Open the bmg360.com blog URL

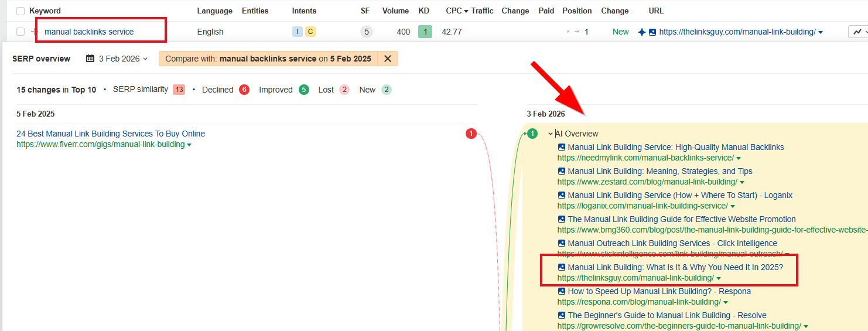tap(713, 230)
